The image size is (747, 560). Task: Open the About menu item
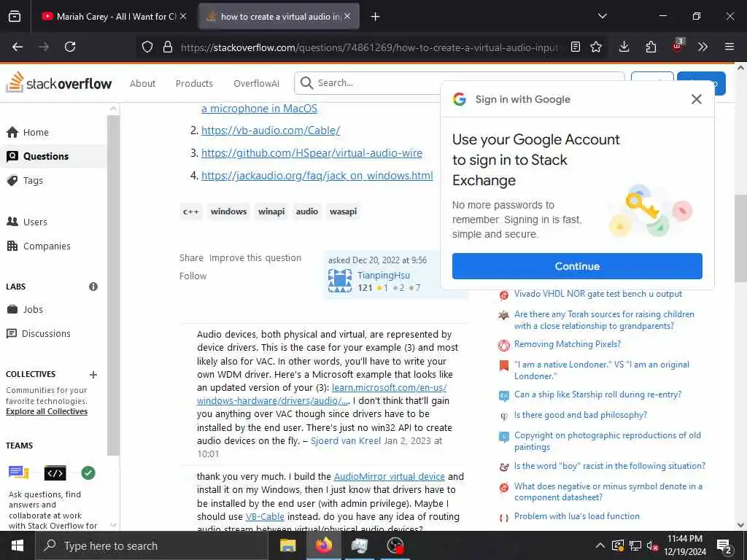pyautogui.click(x=142, y=83)
